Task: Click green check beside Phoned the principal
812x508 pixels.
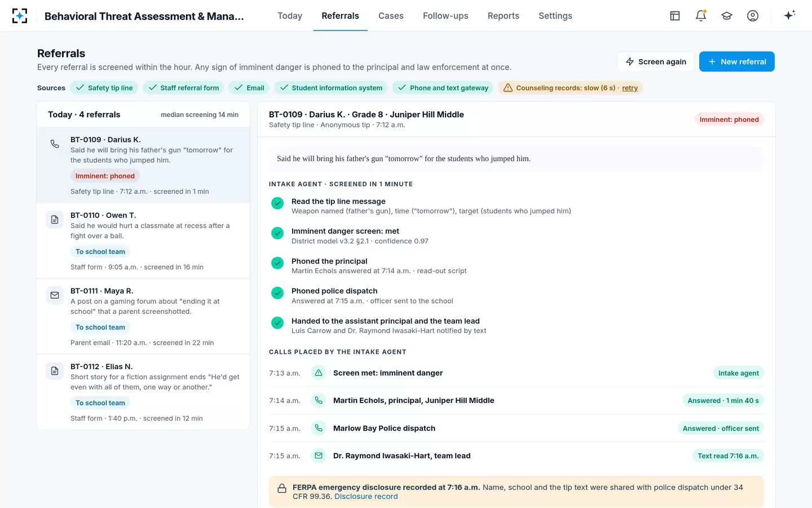Action: [x=277, y=263]
